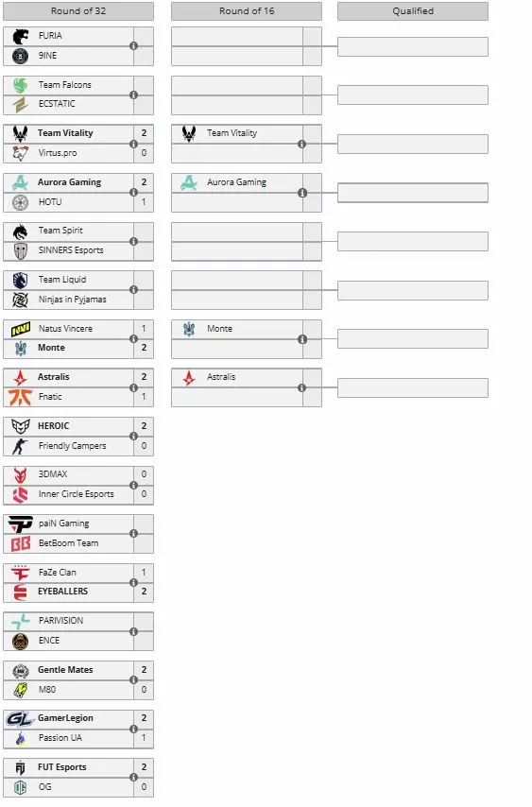This screenshot has height=807, width=532.
Task: Open info icon for HEROIC vs Friendly Campers
Action: pyautogui.click(x=134, y=437)
